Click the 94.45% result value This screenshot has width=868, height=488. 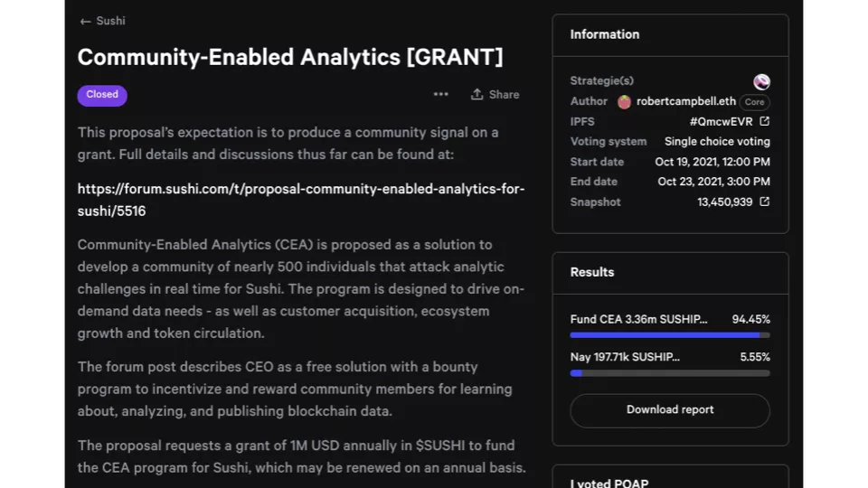(750, 319)
